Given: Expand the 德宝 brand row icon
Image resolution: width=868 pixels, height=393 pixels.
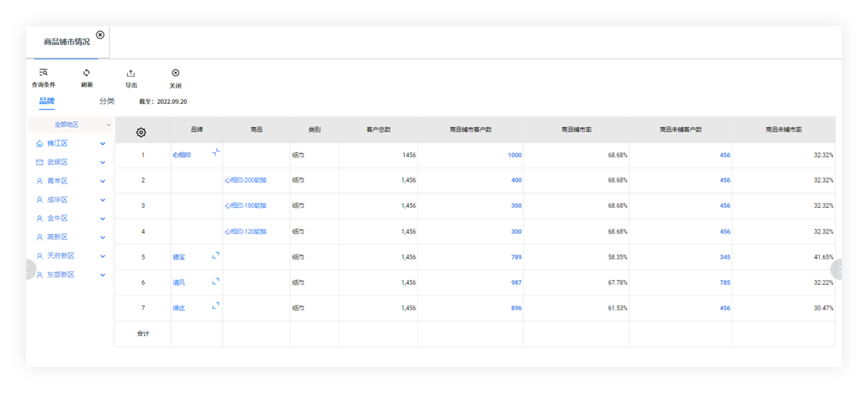Looking at the screenshot, I should (216, 256).
